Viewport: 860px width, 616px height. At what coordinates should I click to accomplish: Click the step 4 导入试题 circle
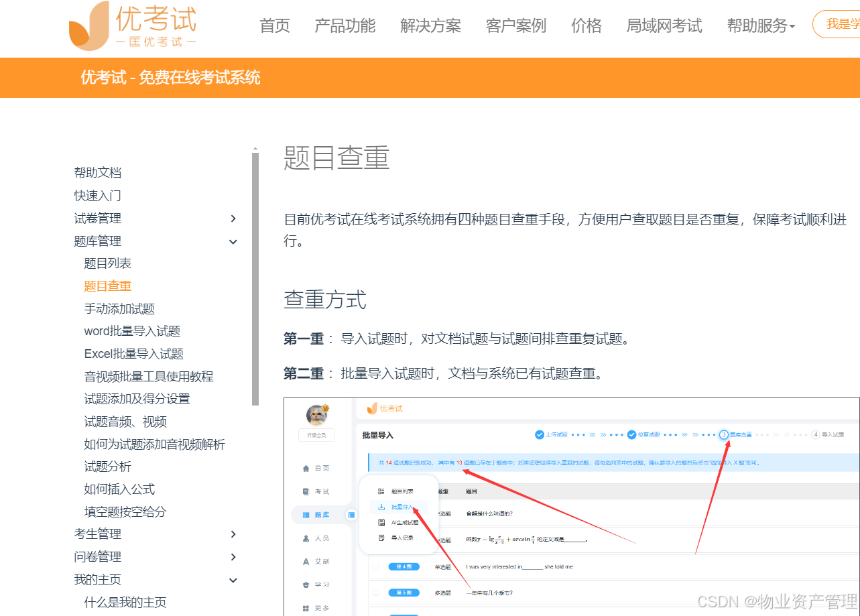(816, 434)
